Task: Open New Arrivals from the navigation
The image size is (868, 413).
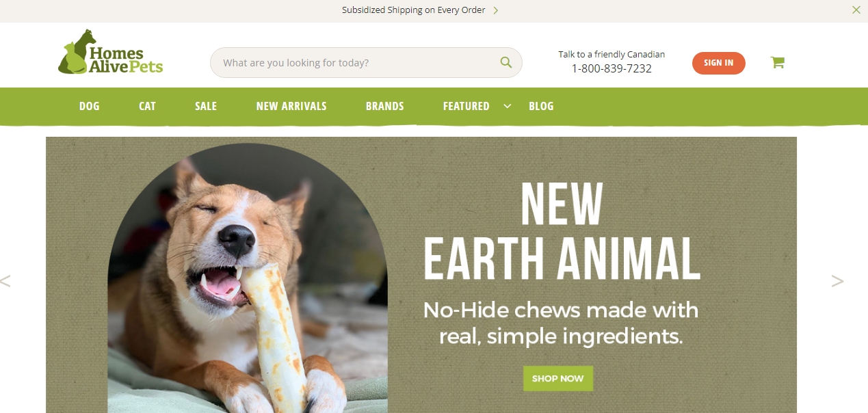Action: click(291, 106)
